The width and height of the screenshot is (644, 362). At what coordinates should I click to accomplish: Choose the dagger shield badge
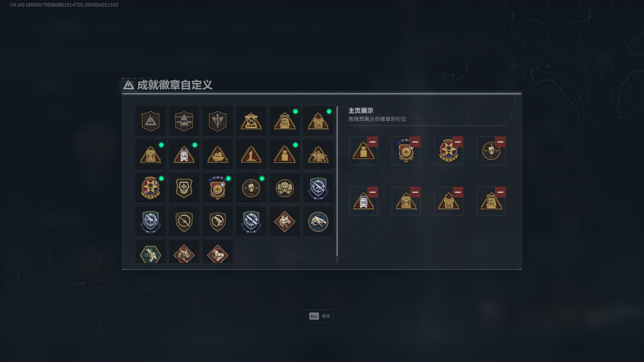(x=218, y=121)
